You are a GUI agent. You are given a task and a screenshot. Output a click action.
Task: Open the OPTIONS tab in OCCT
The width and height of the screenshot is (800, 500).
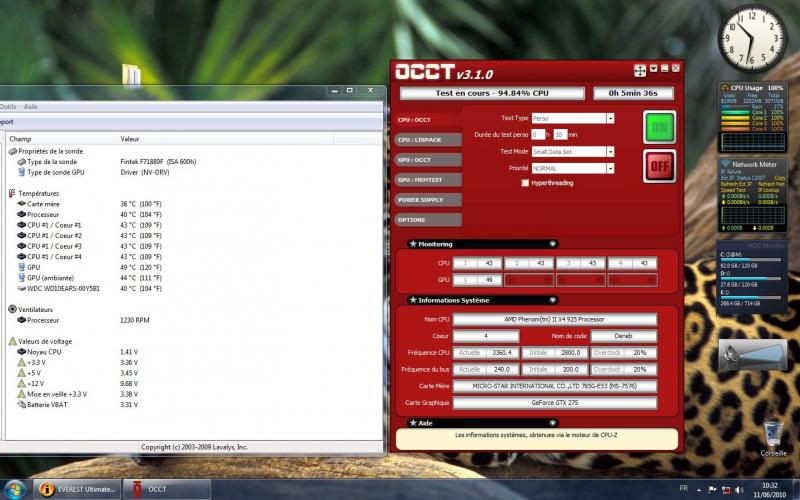click(428, 220)
